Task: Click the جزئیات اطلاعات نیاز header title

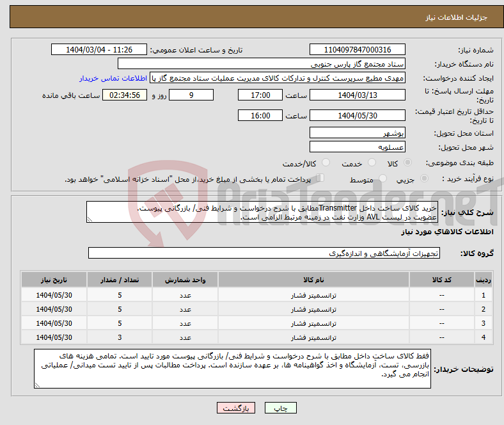Action: point(457,17)
